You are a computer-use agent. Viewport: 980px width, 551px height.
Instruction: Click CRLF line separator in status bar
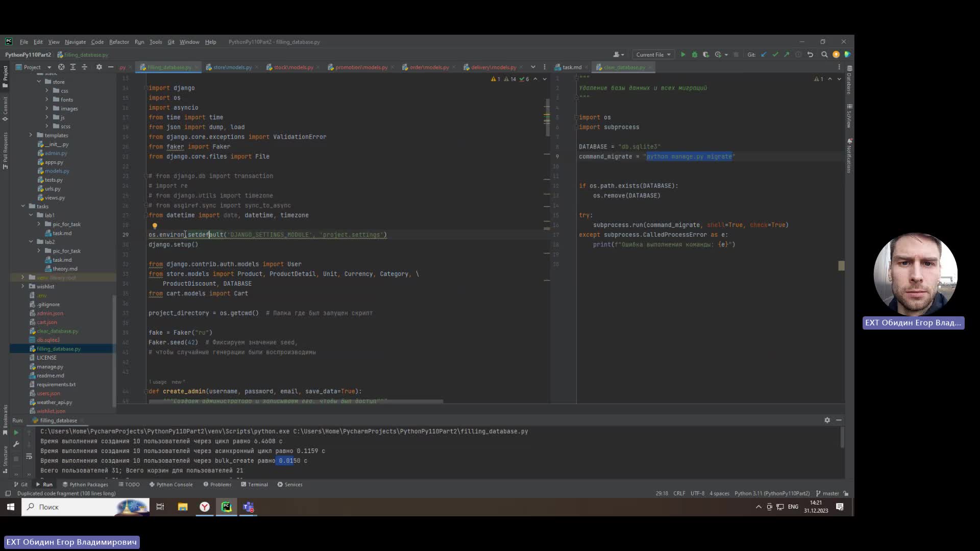tap(679, 493)
